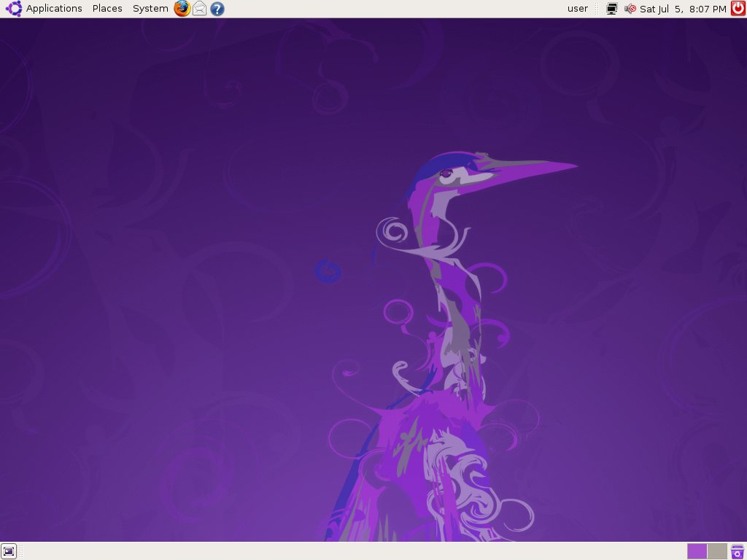Open the Places menu
This screenshot has width=747, height=560.
pyautogui.click(x=107, y=9)
